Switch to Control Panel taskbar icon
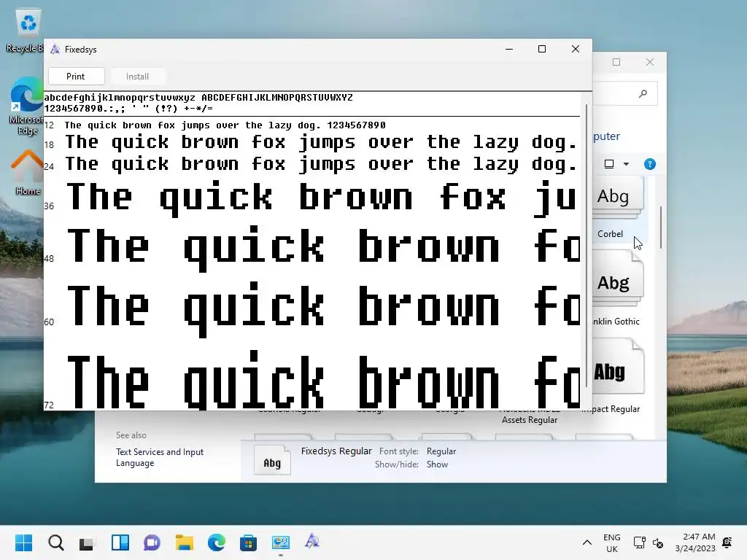747x560 pixels. click(x=281, y=542)
